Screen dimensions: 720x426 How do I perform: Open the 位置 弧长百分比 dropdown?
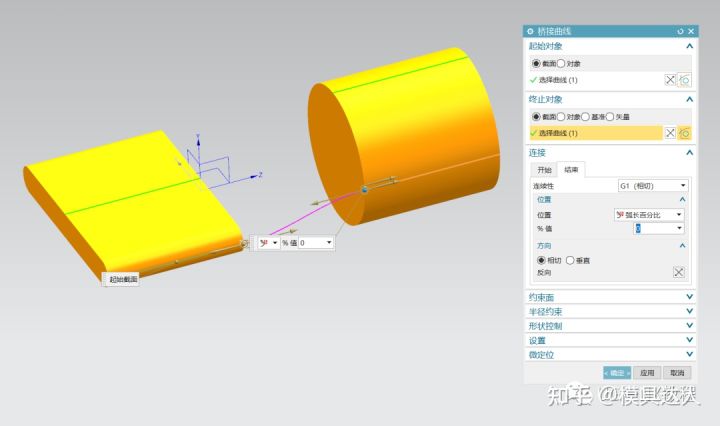(649, 214)
